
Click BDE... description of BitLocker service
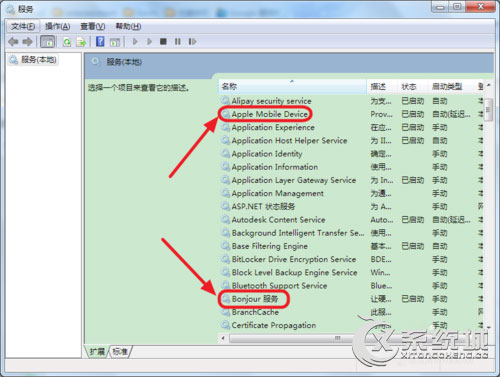coord(380,259)
